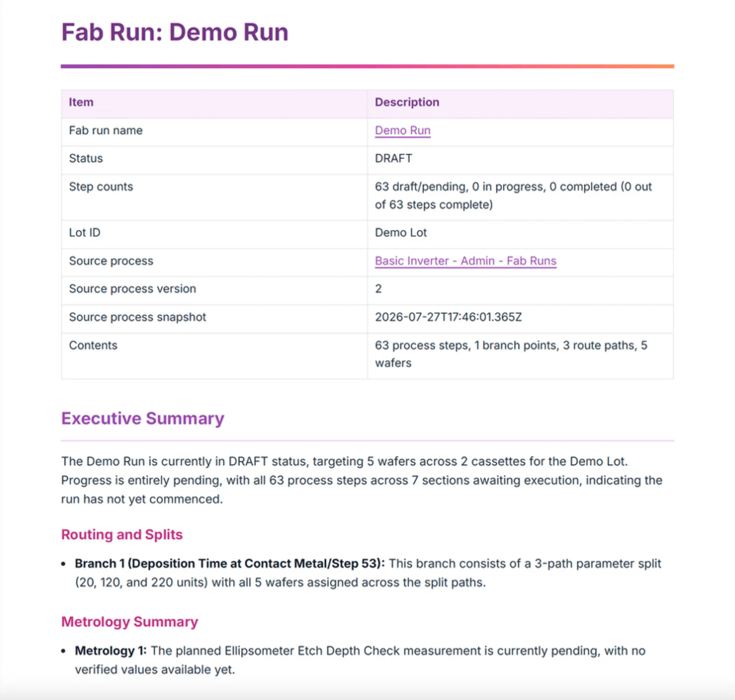Open Basic Inverter - Admin - Fab Runs link

[465, 261]
